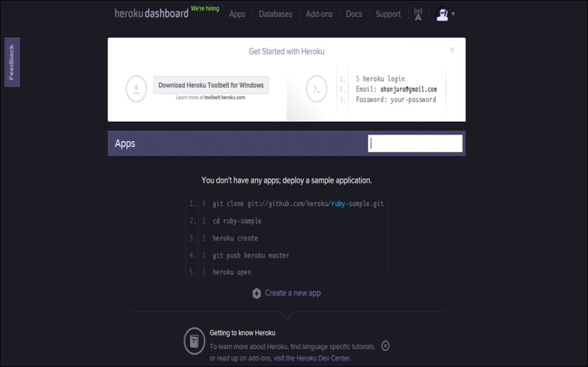Open the Feedback side tab
588x367 pixels.
click(12, 62)
